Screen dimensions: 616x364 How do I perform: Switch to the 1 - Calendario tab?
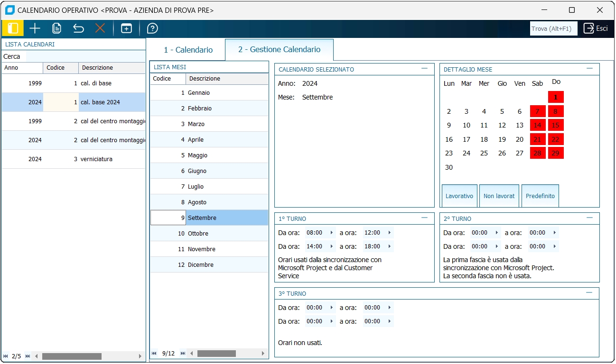(x=188, y=50)
